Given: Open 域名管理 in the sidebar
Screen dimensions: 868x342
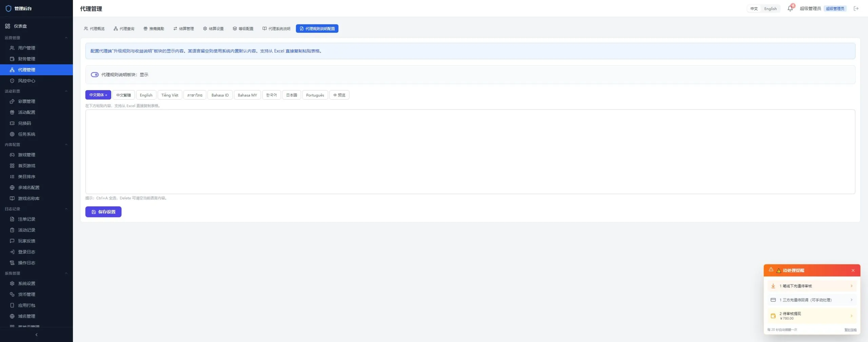Looking at the screenshot, I should click(36, 316).
